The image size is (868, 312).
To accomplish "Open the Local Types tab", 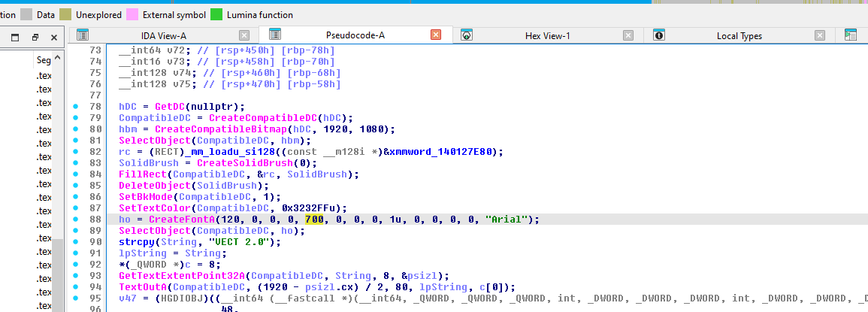I will click(739, 35).
